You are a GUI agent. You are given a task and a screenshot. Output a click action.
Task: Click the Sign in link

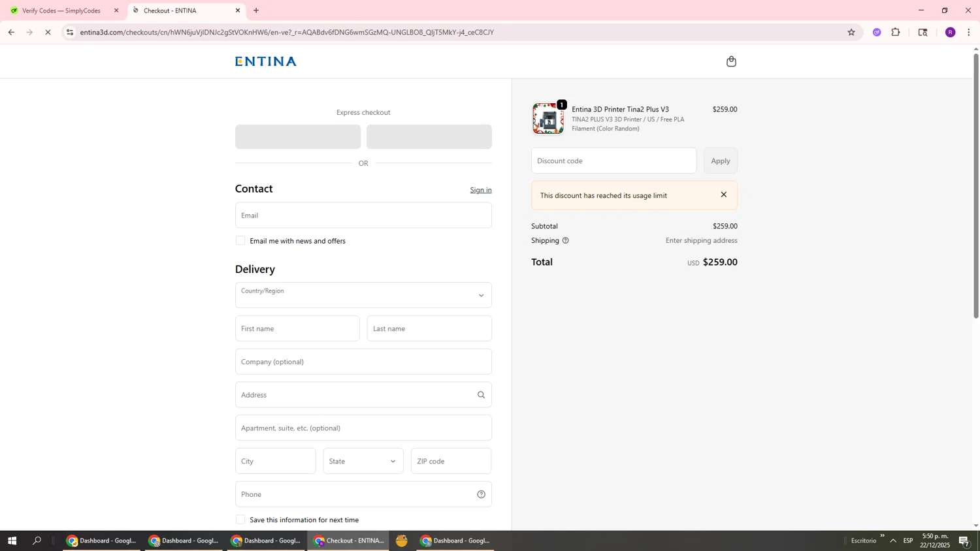[x=481, y=190]
